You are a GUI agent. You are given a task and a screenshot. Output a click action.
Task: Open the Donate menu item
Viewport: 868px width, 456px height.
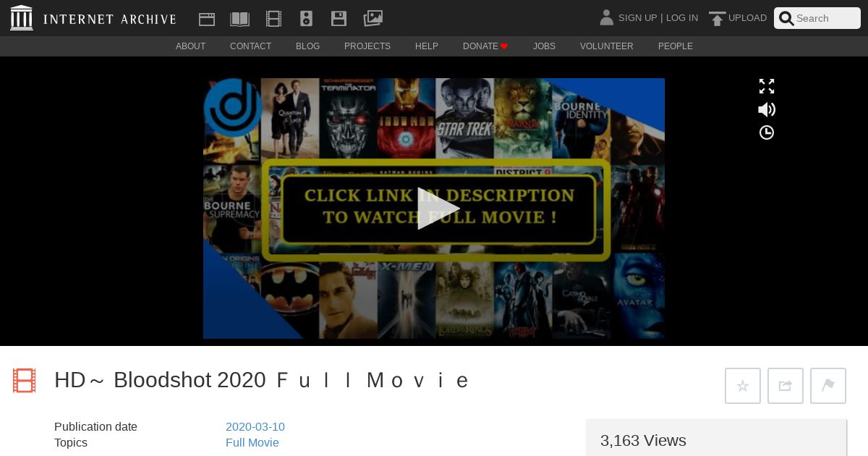[485, 46]
